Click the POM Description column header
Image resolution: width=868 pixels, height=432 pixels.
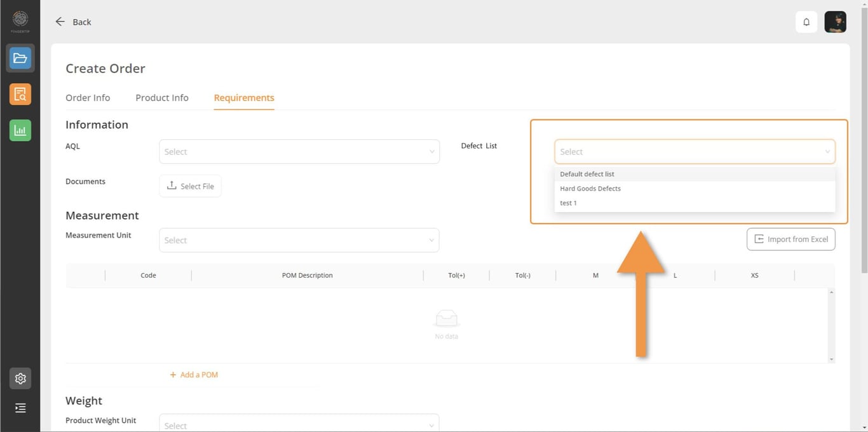pos(308,276)
